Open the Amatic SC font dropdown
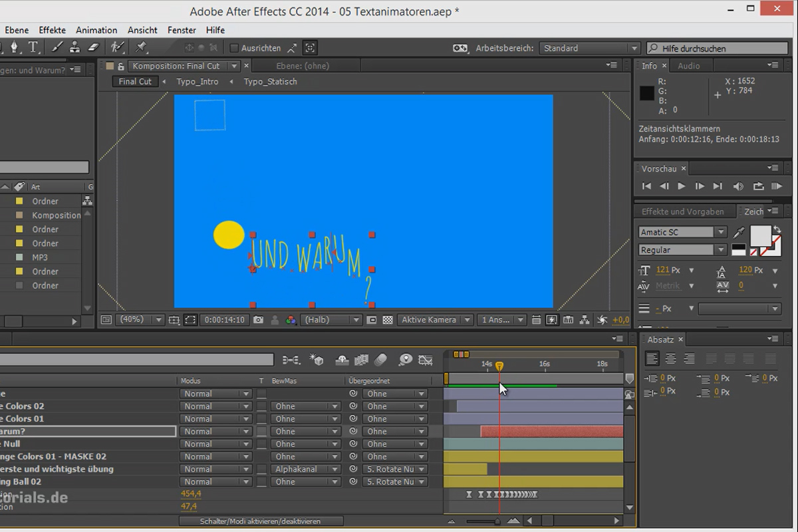The image size is (798, 532). tap(683, 232)
